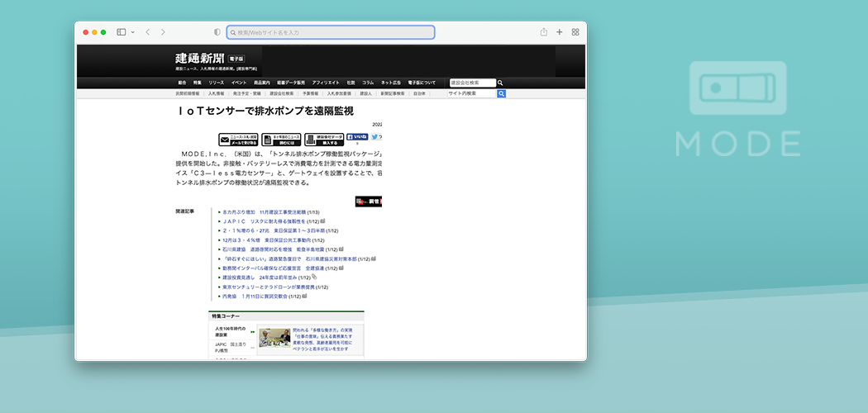Click the privacy shield icon
The height and width of the screenshot is (413, 868).
click(x=217, y=32)
